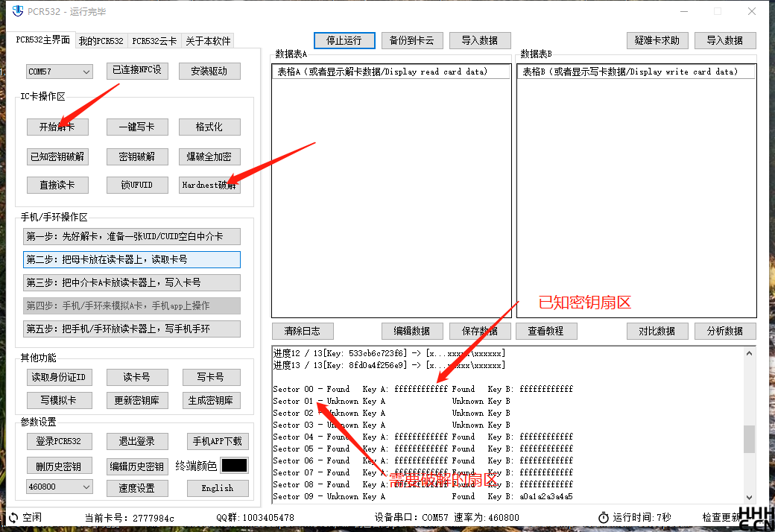Ask for help via 疑难卡求助
775x532 pixels.
coord(657,40)
